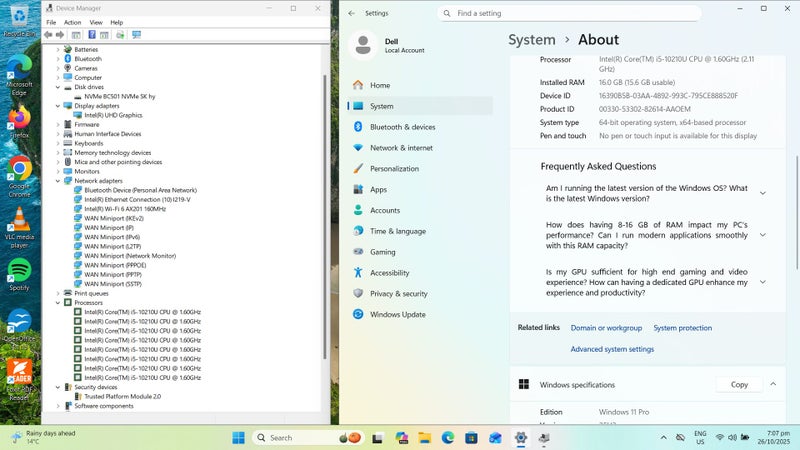Click the Copy button for Windows specifications
Viewport: 800px width, 450px height.
click(x=739, y=384)
